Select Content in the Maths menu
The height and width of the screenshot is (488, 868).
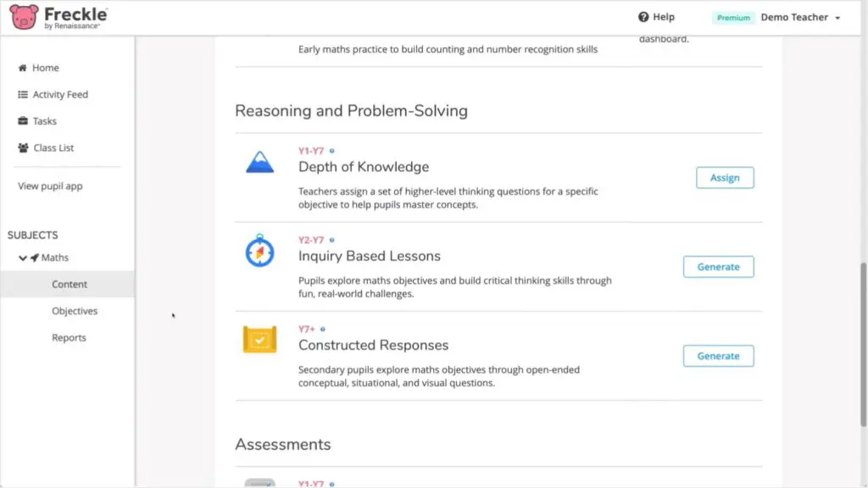pyautogui.click(x=70, y=285)
